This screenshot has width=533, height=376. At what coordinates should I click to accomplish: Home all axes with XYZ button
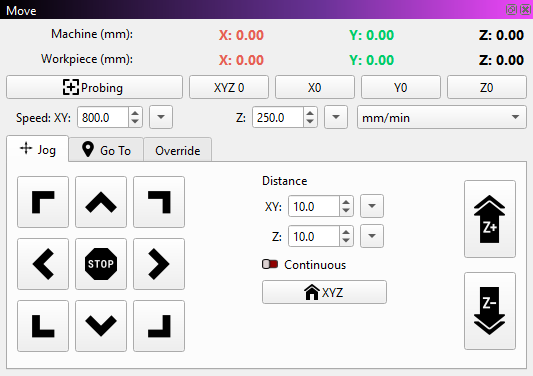324,292
